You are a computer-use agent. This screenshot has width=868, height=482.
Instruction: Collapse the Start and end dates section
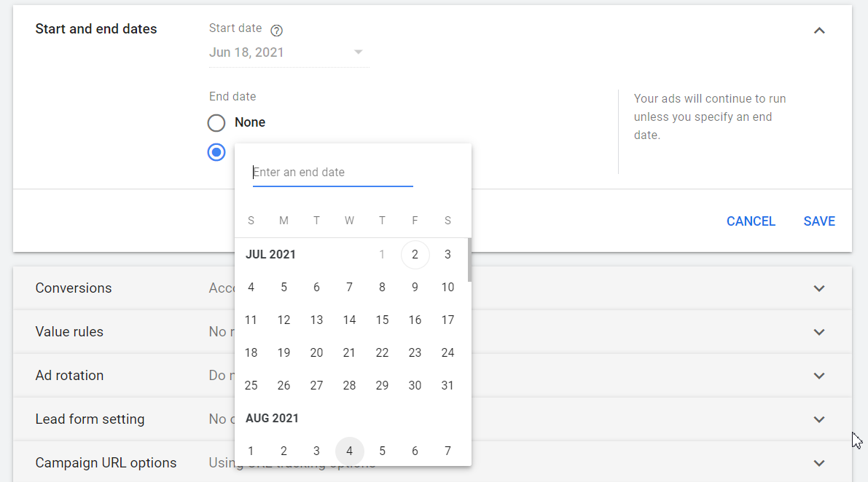click(819, 31)
